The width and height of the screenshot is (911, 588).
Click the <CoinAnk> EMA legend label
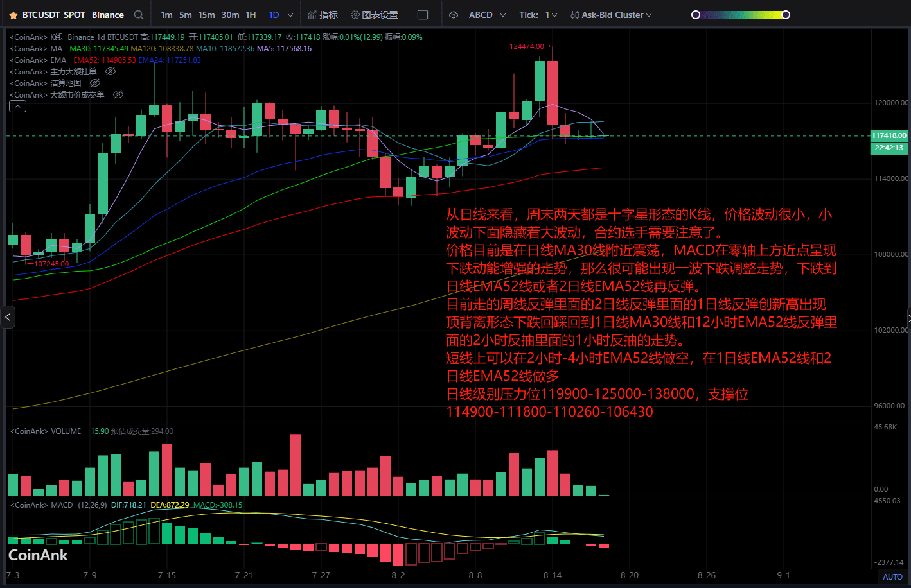38,60
